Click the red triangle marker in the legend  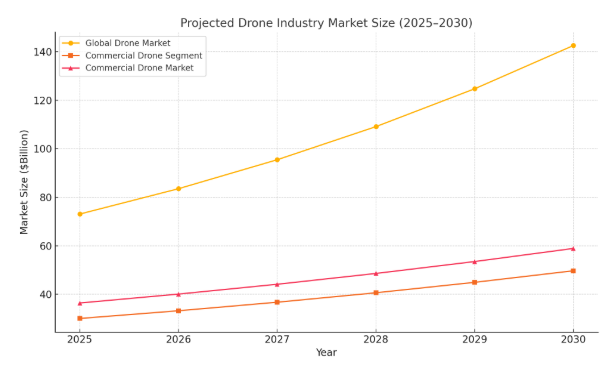click(71, 68)
